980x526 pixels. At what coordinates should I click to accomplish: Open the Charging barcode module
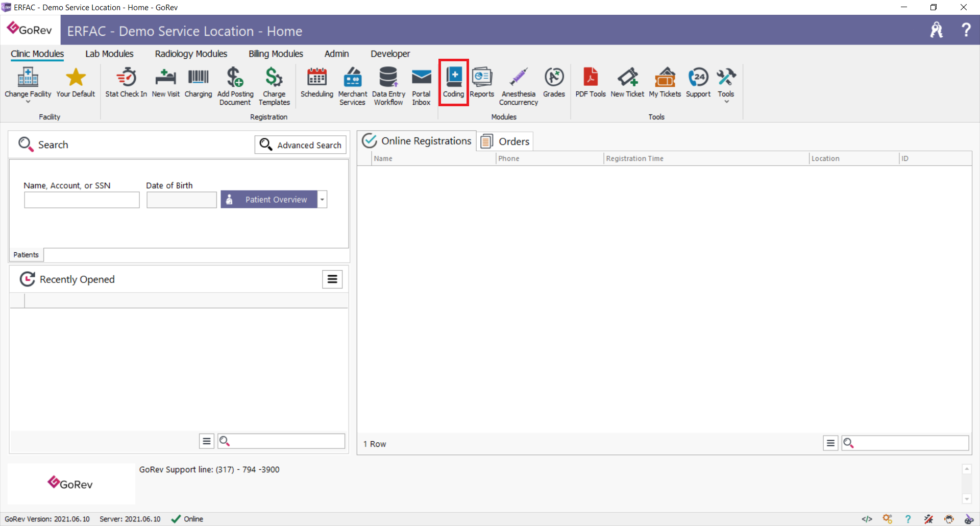(198, 83)
